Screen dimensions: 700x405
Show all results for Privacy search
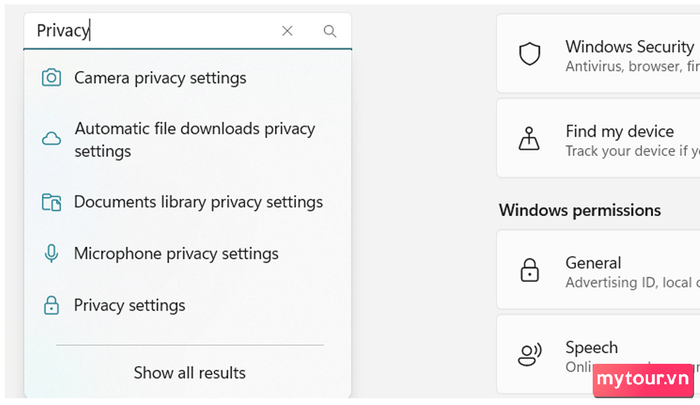pyautogui.click(x=189, y=372)
